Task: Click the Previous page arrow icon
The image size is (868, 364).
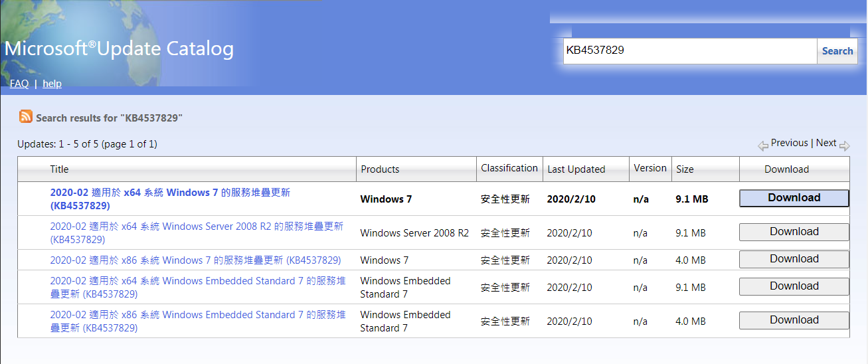Action: [x=763, y=145]
